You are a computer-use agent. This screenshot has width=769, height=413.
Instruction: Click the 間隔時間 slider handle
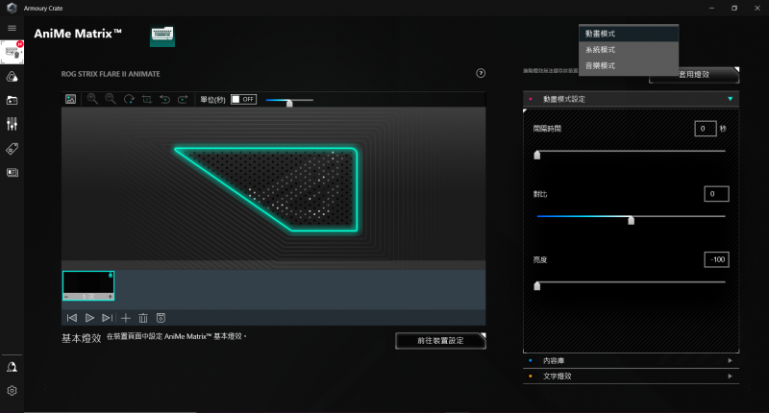coord(537,155)
